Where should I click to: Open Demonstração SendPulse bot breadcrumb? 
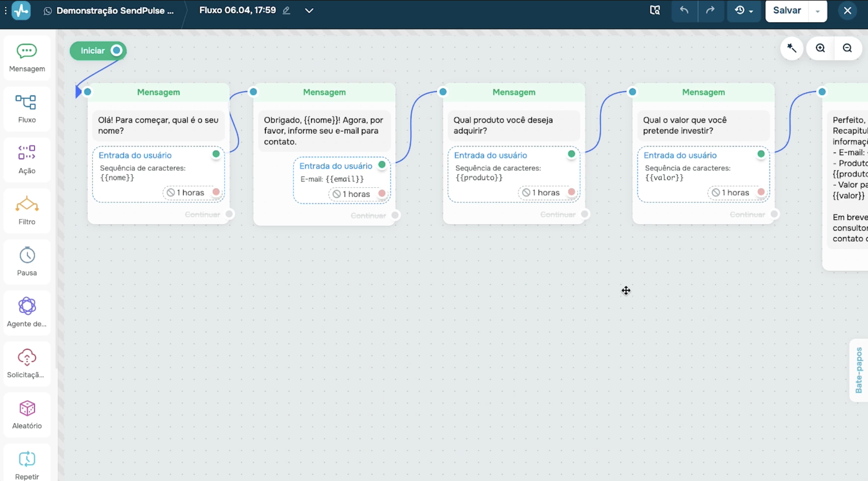pyautogui.click(x=108, y=11)
